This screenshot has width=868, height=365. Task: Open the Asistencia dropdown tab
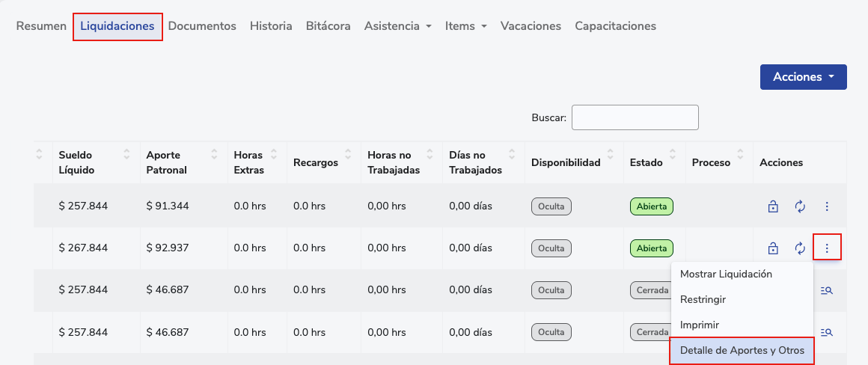pyautogui.click(x=397, y=26)
